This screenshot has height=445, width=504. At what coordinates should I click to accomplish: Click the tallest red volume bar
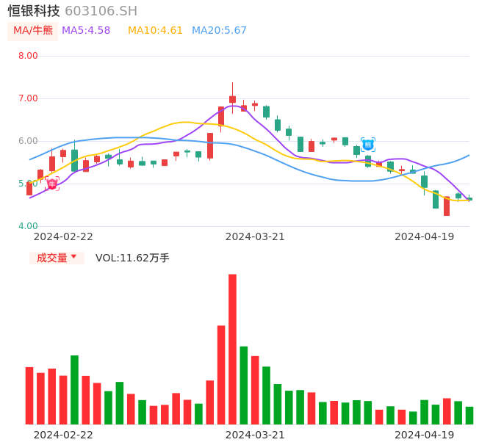tap(232, 350)
